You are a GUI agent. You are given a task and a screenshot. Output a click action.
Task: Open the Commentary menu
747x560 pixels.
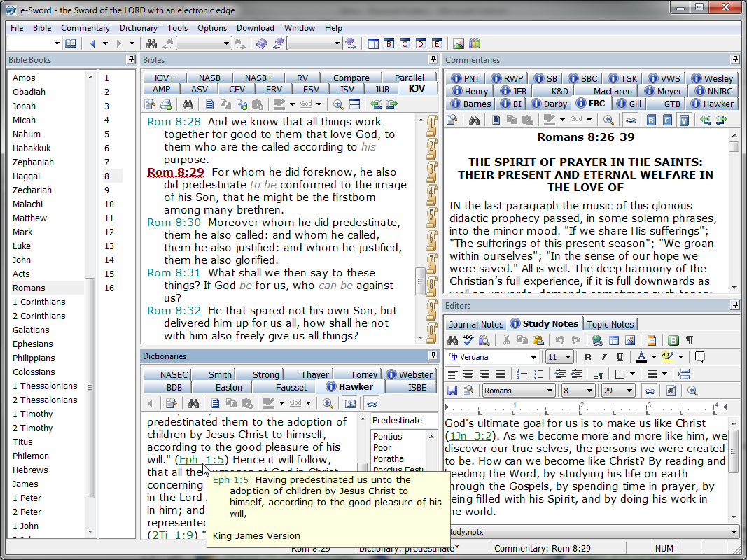click(x=85, y=28)
